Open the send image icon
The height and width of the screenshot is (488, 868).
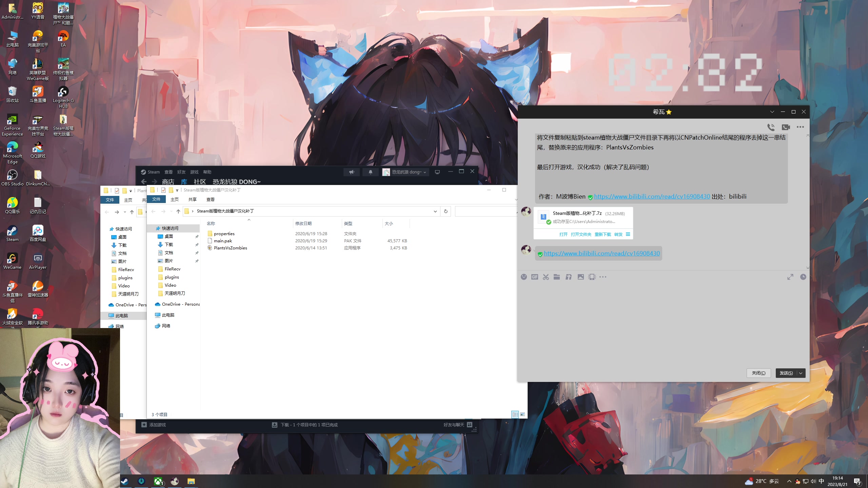pos(581,277)
